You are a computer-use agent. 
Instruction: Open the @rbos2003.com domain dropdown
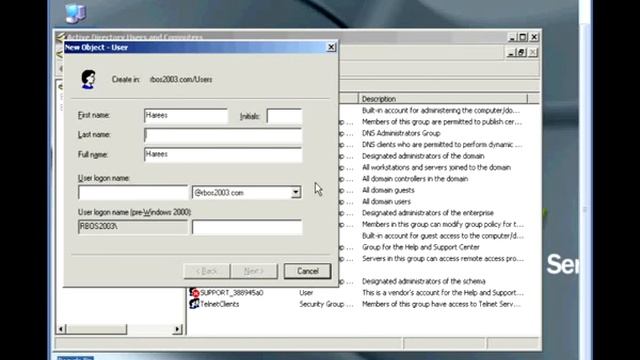(296, 192)
